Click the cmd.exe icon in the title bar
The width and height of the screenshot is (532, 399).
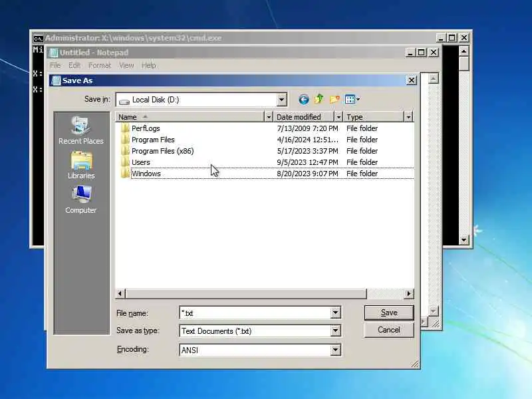pyautogui.click(x=38, y=38)
